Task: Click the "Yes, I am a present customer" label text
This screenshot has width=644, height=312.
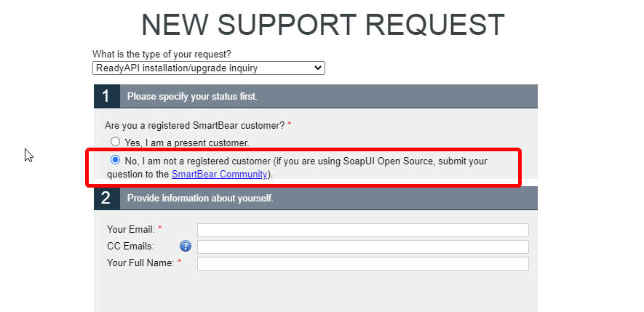Action: [187, 143]
